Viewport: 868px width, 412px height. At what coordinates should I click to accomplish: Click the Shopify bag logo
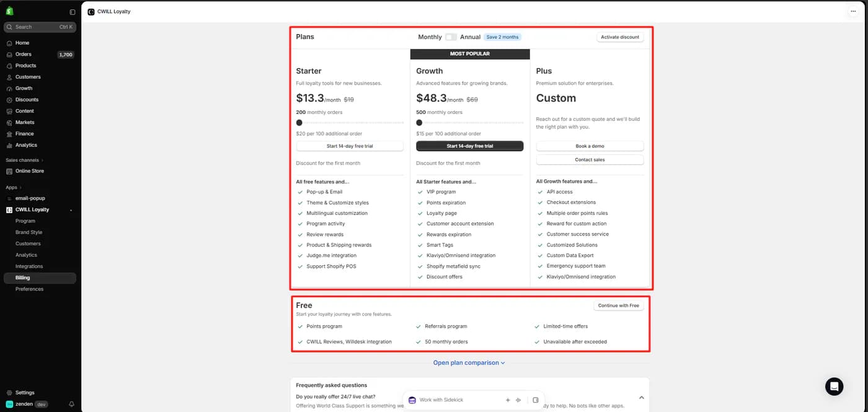(x=9, y=11)
